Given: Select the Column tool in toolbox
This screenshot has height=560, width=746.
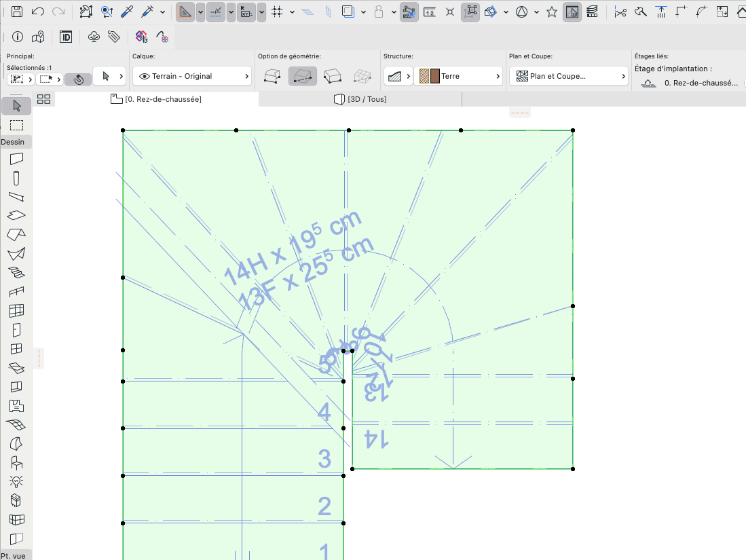Looking at the screenshot, I should [x=17, y=178].
